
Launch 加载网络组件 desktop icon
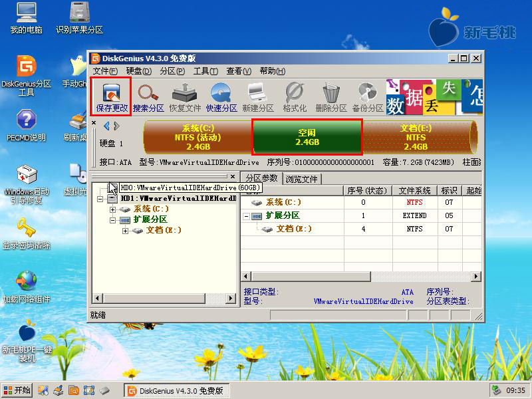point(26,287)
